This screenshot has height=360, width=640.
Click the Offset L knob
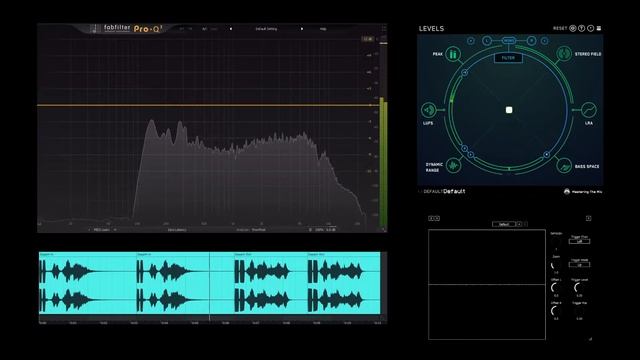coord(556,288)
